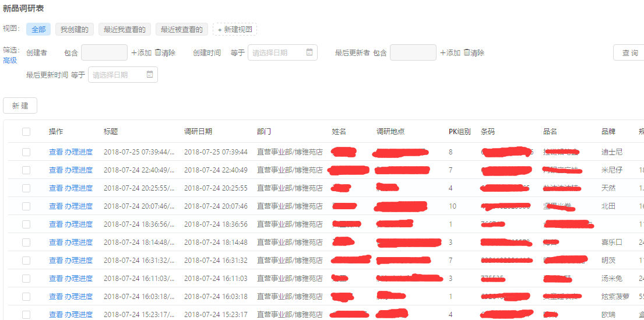Click 办理进度 in the 2018-07-24 20:07:46 row
644x320 pixels.
(x=79, y=206)
